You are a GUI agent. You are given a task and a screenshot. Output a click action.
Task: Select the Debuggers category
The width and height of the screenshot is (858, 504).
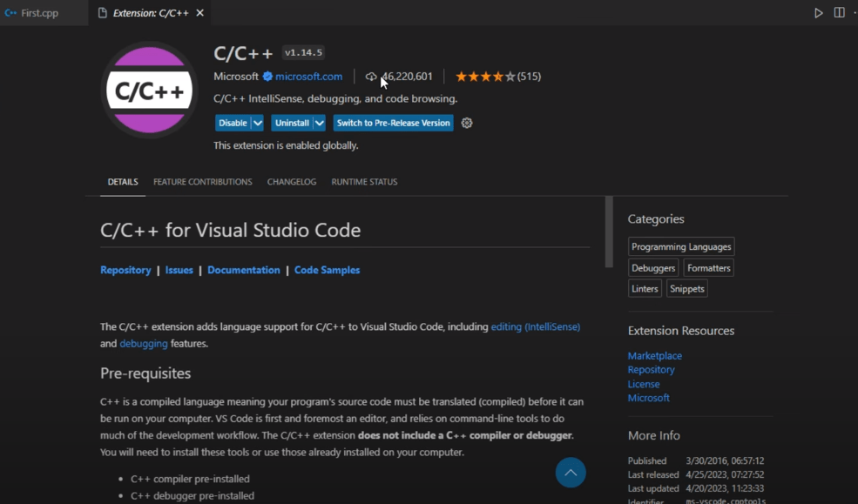[x=653, y=268]
